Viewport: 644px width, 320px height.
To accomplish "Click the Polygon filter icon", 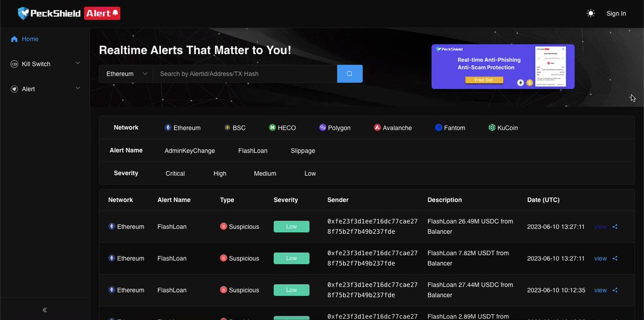I will 323,128.
